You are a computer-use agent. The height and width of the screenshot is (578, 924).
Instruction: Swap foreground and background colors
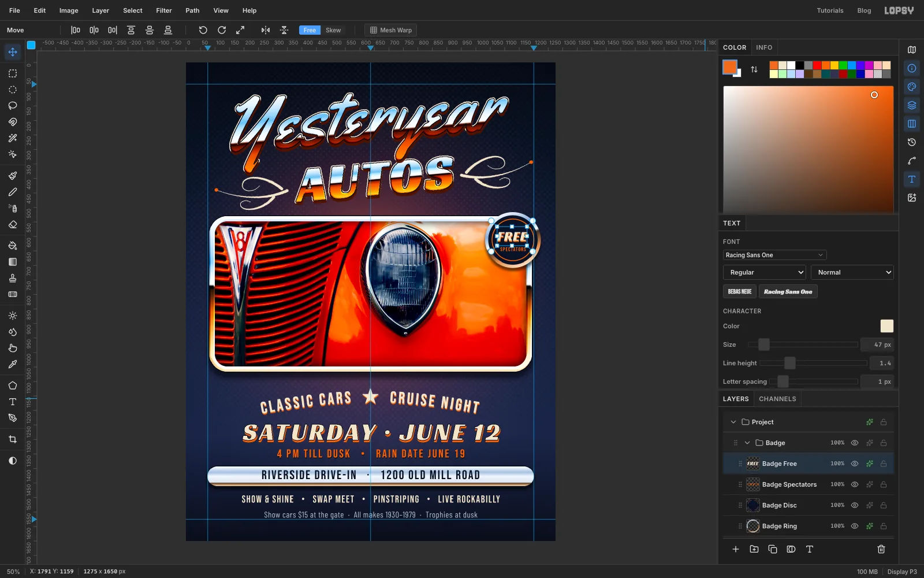[754, 69]
